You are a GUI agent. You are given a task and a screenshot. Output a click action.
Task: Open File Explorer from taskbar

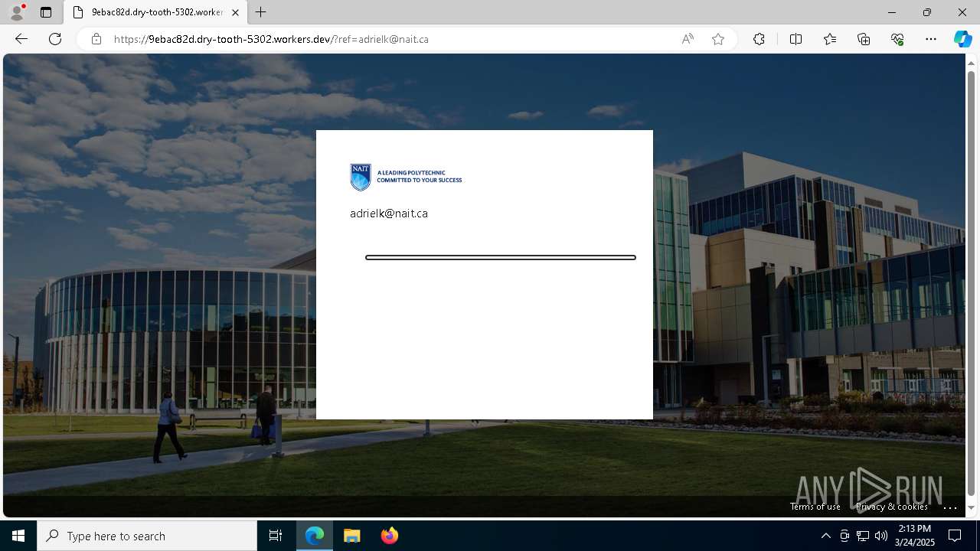pyautogui.click(x=352, y=536)
